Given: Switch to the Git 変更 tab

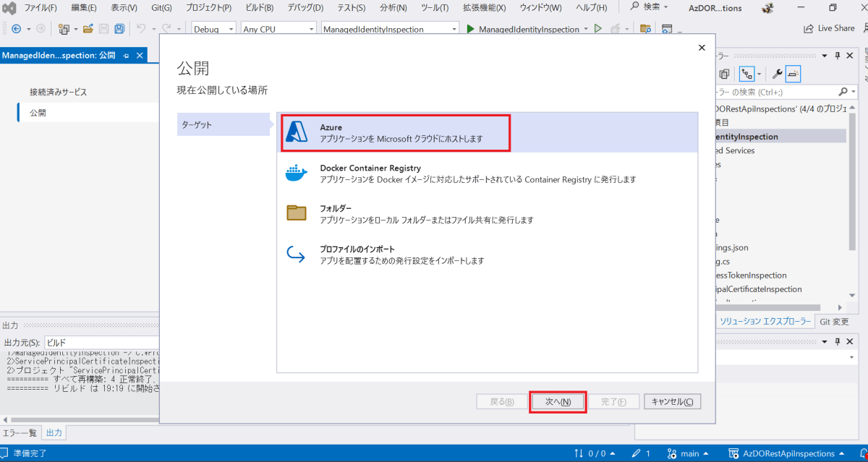Looking at the screenshot, I should tap(834, 322).
